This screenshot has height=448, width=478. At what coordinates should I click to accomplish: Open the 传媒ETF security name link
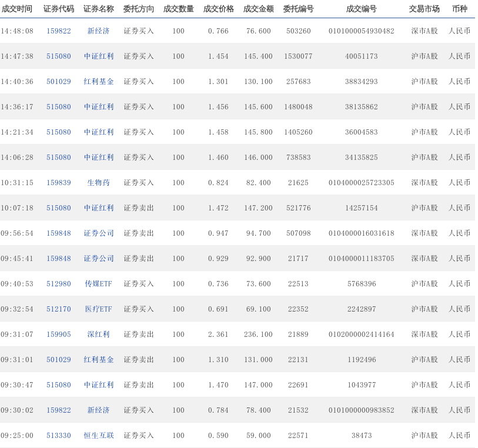click(x=98, y=284)
